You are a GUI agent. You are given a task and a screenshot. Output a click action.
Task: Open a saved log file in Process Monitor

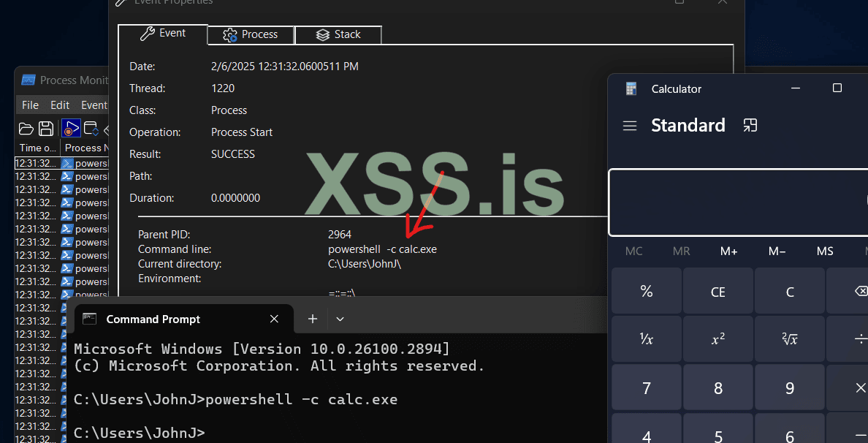pos(26,128)
